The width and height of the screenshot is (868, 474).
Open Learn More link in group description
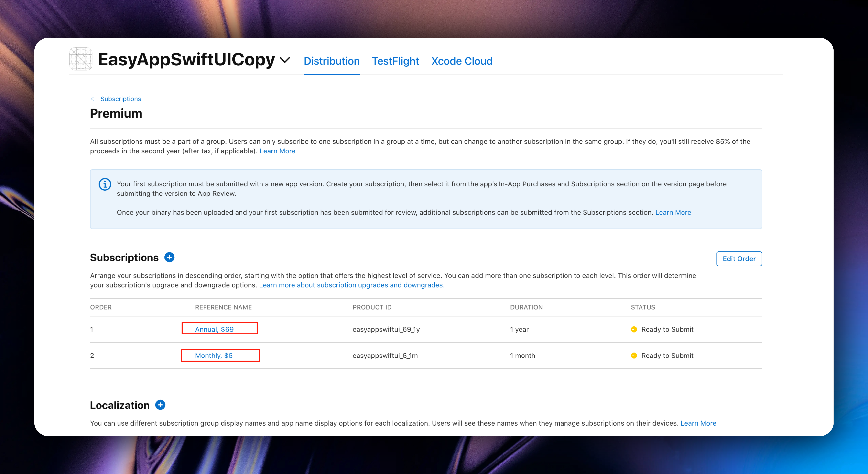[x=277, y=151]
